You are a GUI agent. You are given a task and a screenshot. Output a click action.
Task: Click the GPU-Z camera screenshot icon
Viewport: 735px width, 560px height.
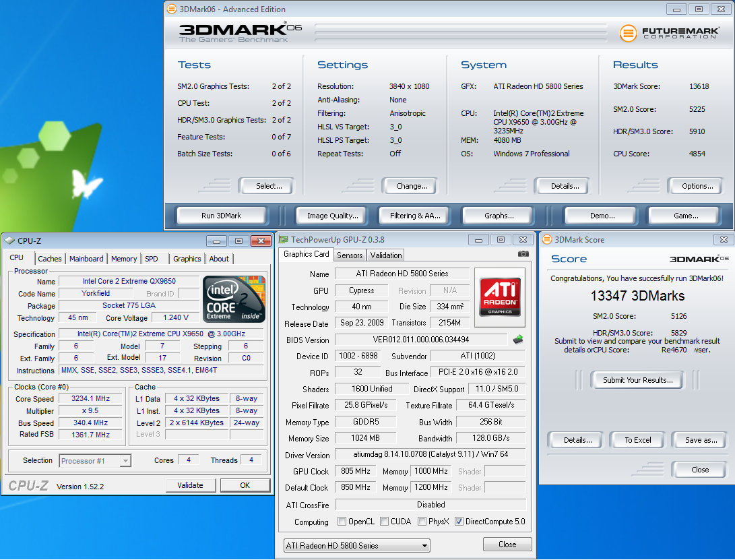click(x=523, y=254)
